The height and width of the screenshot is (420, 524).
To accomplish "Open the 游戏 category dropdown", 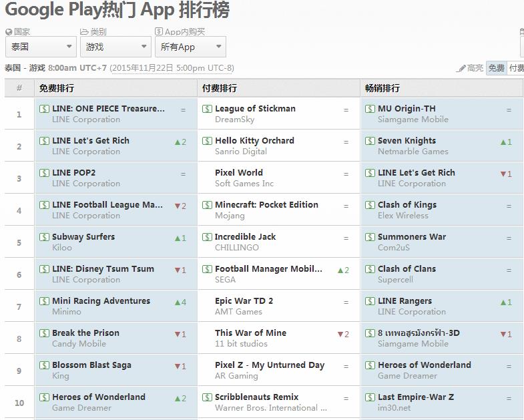I will point(115,47).
